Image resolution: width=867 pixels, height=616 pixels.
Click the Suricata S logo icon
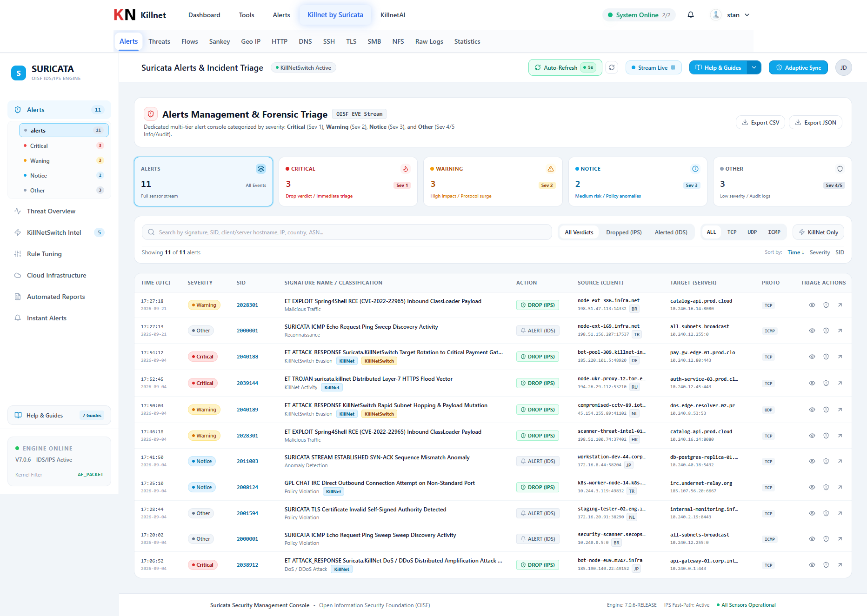19,73
